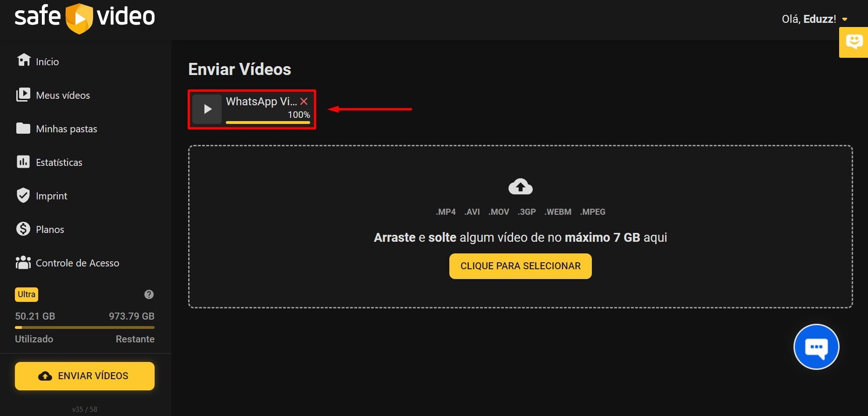Open Meus vídeos from the sidebar
Screen dimensions: 868x416
point(62,95)
